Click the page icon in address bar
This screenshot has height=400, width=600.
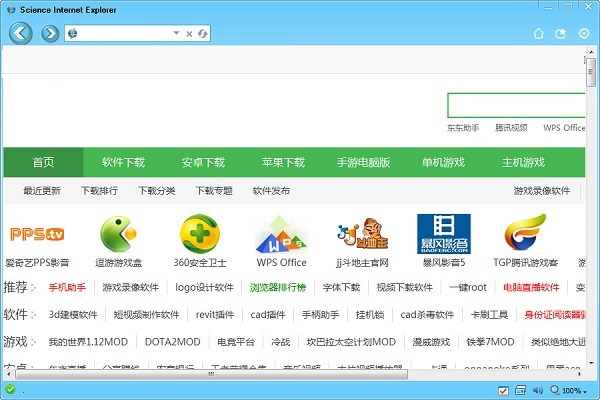pyautogui.click(x=72, y=34)
